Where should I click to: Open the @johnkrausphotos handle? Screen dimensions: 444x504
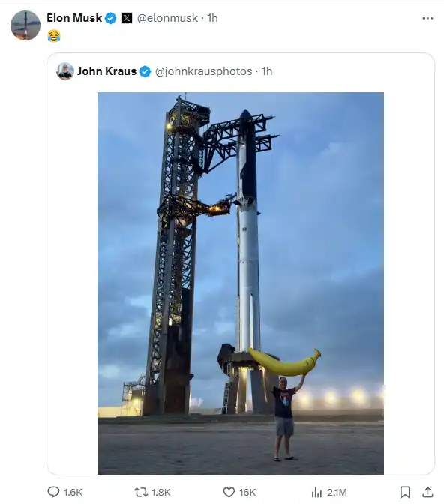(x=203, y=71)
